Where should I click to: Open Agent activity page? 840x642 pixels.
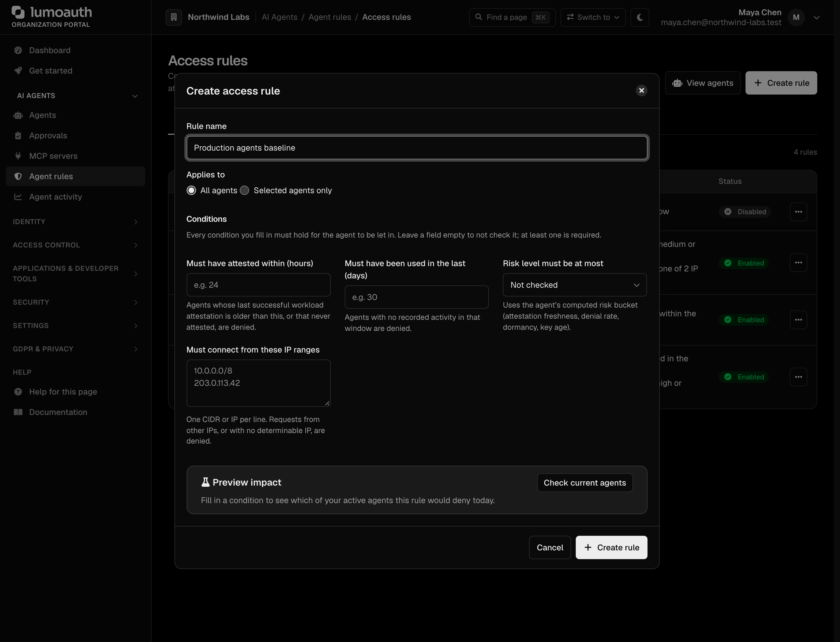(x=76, y=197)
